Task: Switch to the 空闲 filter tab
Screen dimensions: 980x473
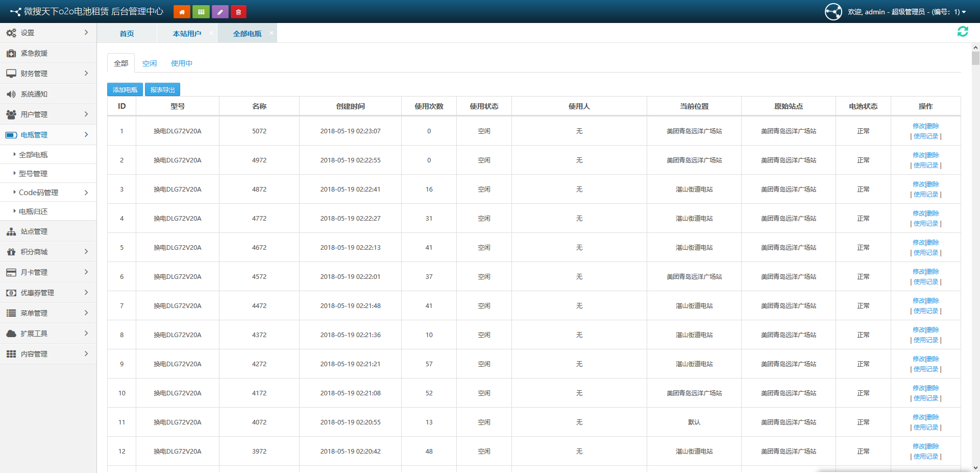Action: click(150, 63)
